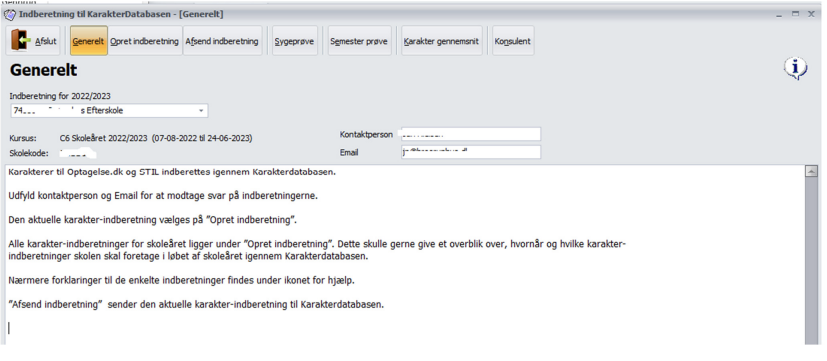Close the Indberetning window
Screen dimensions: 827x361
(x=812, y=15)
